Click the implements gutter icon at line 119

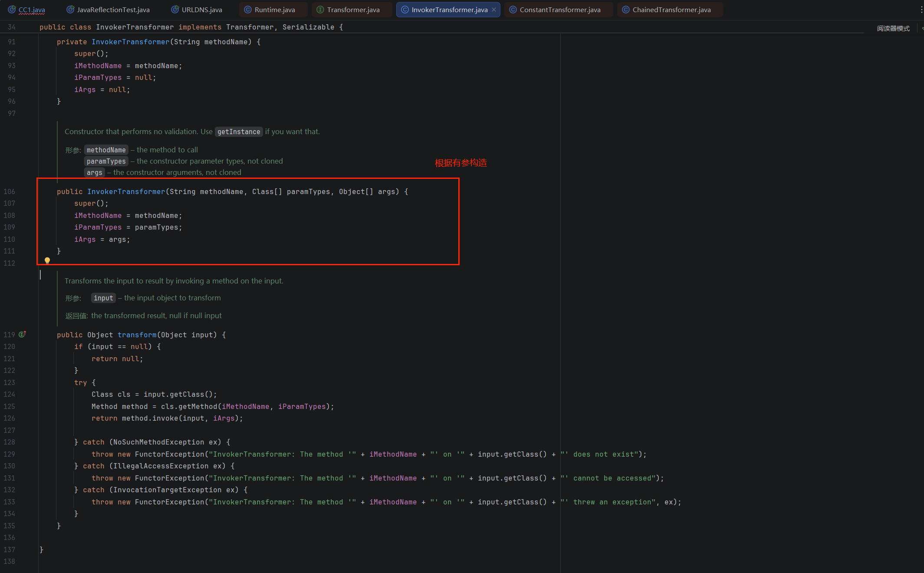[x=23, y=334]
